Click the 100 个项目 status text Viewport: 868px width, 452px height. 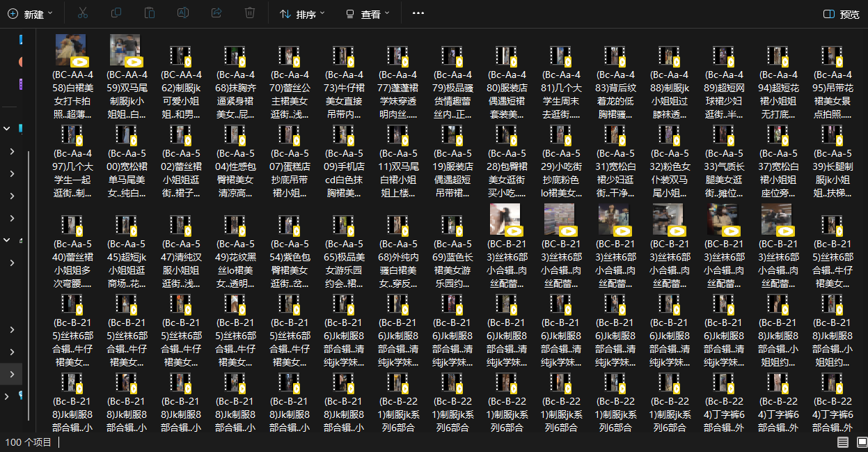click(29, 442)
